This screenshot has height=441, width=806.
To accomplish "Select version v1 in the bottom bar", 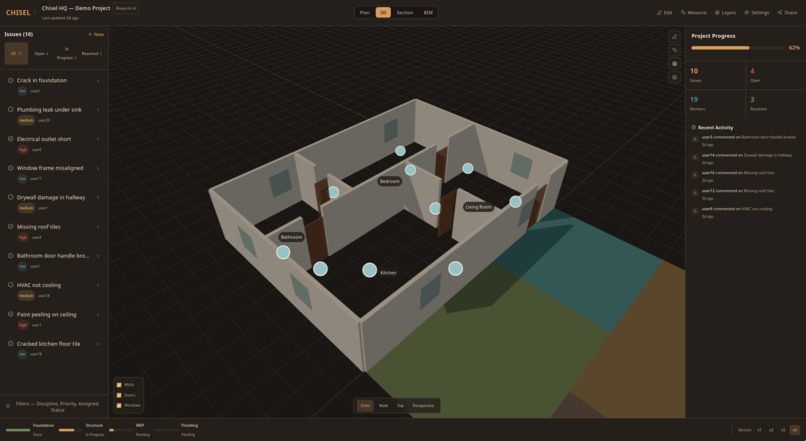I will pyautogui.click(x=759, y=430).
